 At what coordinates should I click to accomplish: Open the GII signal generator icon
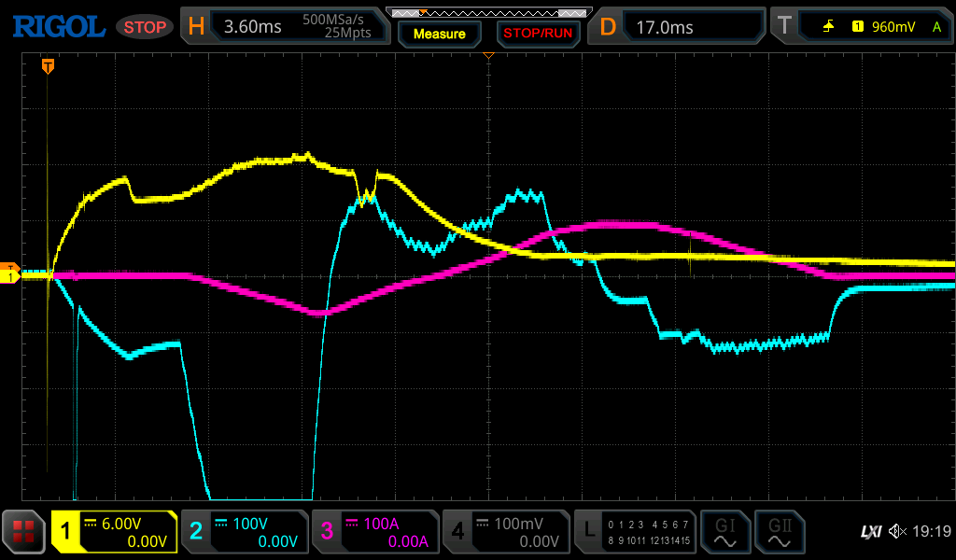coord(780,532)
